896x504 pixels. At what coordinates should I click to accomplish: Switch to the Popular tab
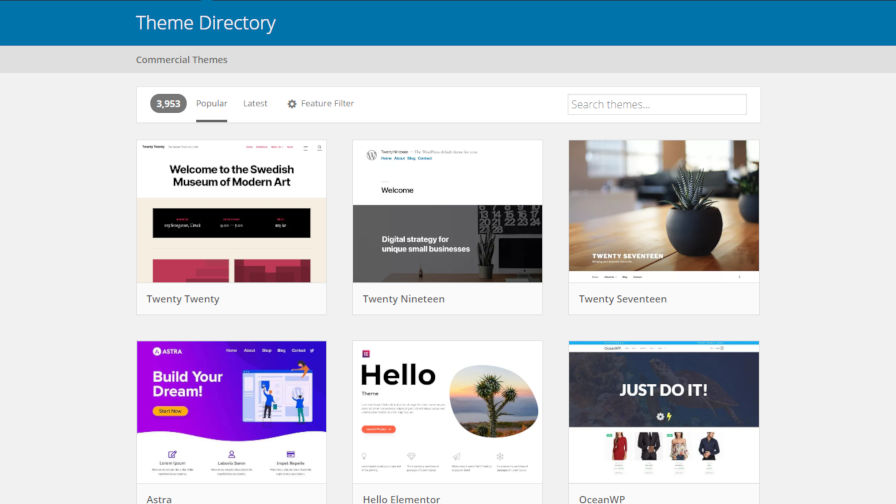211,104
